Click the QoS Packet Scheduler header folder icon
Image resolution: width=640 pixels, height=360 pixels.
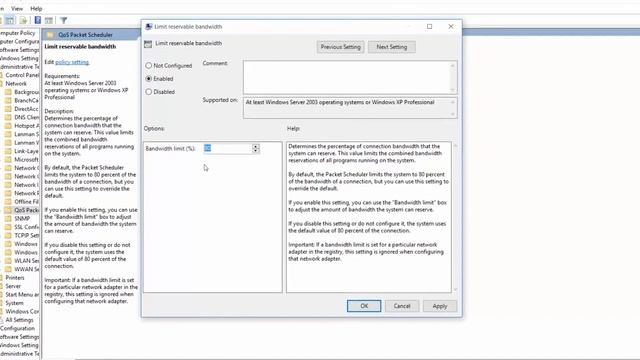pyautogui.click(x=50, y=35)
